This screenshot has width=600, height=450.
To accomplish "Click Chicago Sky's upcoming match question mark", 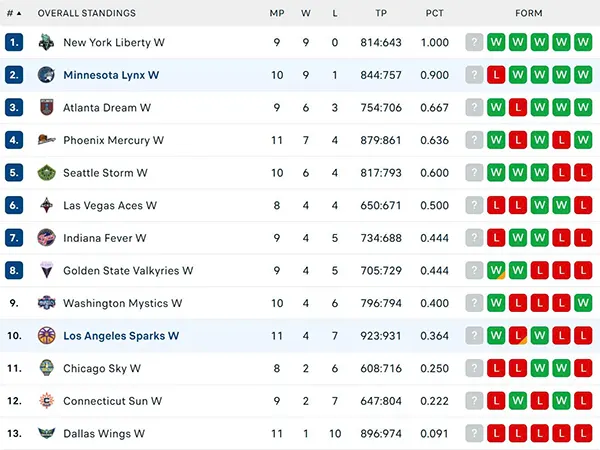I will point(474,368).
